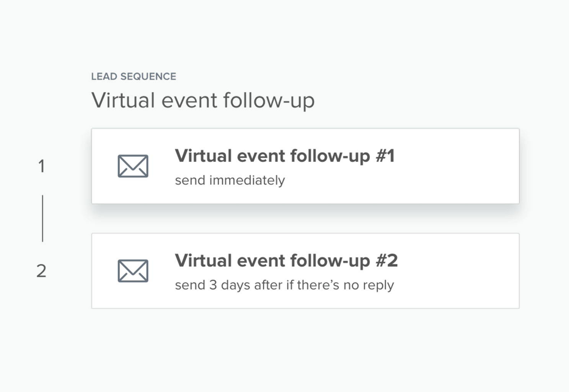Click the "#2" in the second email title
This screenshot has width=569, height=392.
[386, 260]
